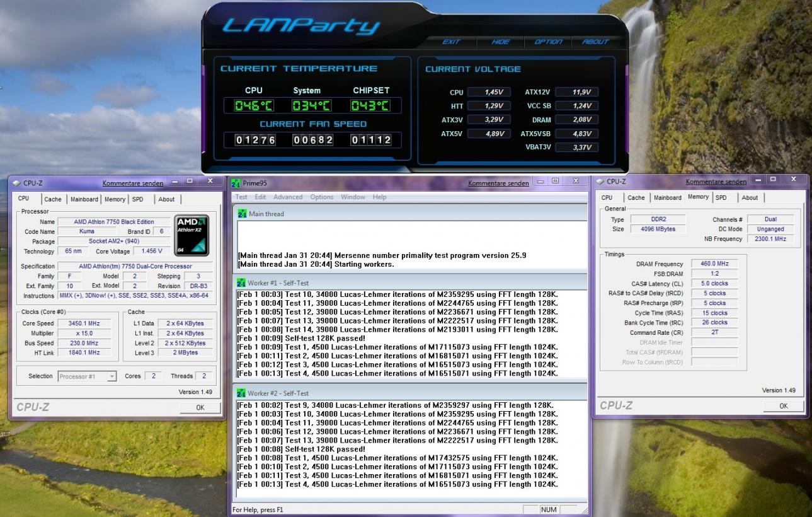This screenshot has width=812, height=517.
Task: Click the CPU-Z title bar icon in left window
Action: coord(16,183)
